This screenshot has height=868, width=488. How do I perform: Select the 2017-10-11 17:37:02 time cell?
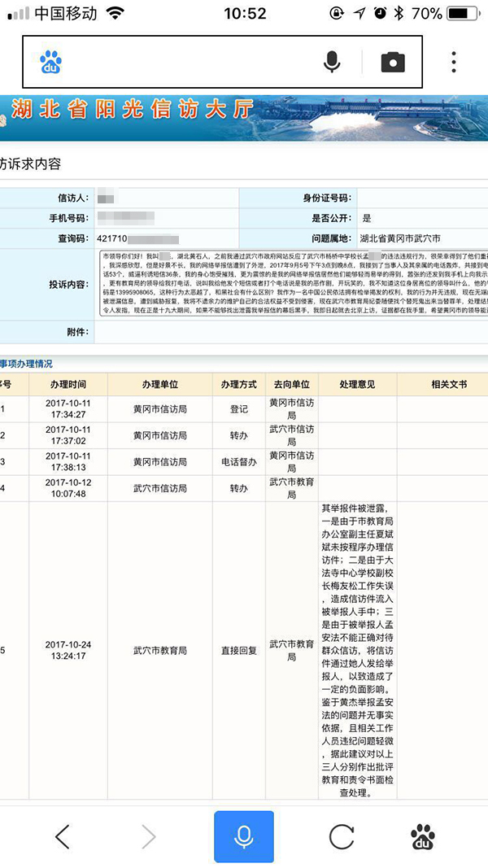pyautogui.click(x=68, y=435)
